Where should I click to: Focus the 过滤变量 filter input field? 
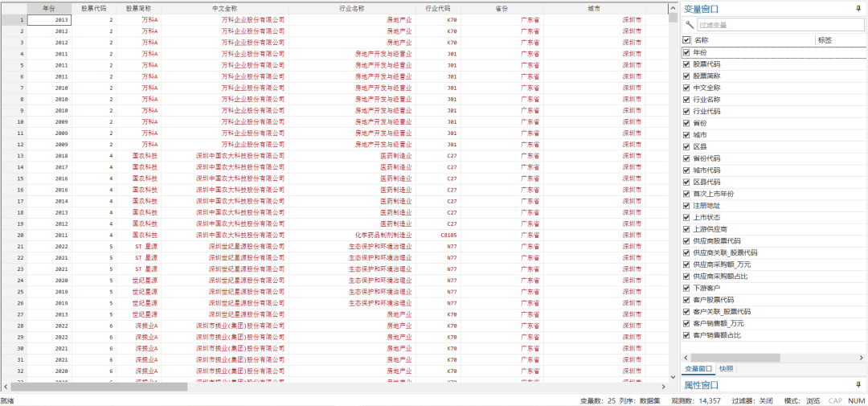pos(780,25)
